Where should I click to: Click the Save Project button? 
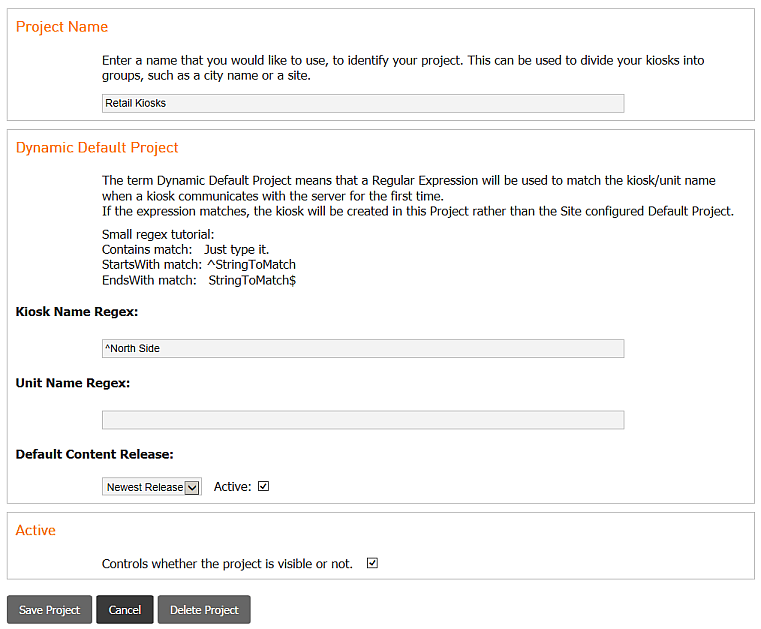49,610
